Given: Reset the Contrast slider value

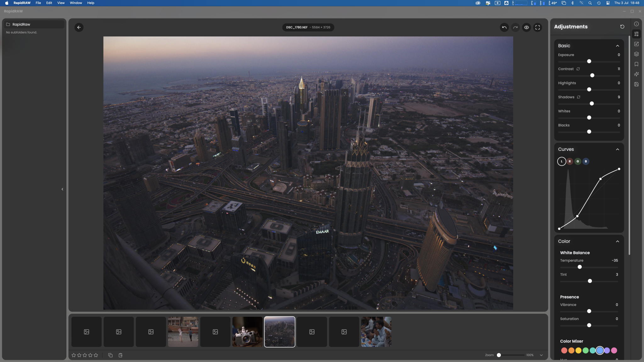Looking at the screenshot, I should click(578, 69).
